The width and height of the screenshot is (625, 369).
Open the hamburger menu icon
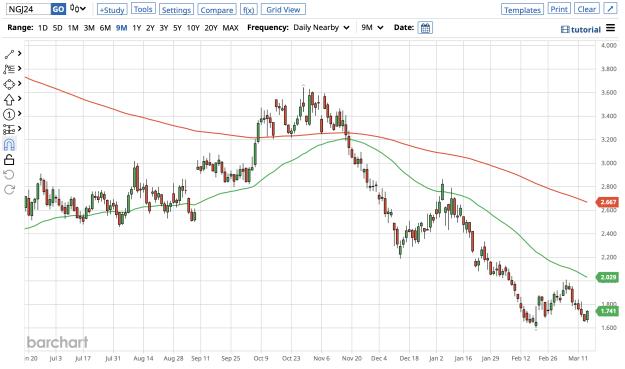click(610, 28)
